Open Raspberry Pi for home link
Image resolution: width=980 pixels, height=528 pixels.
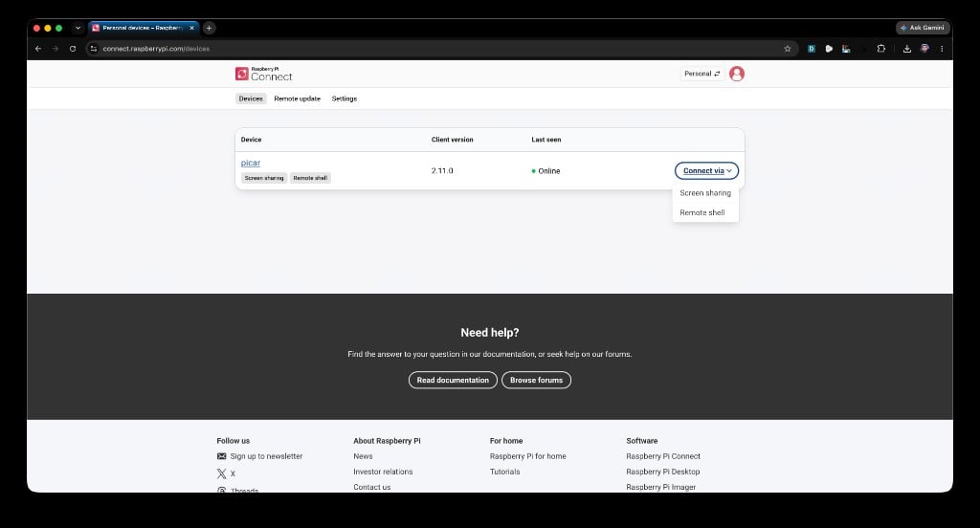[528, 456]
